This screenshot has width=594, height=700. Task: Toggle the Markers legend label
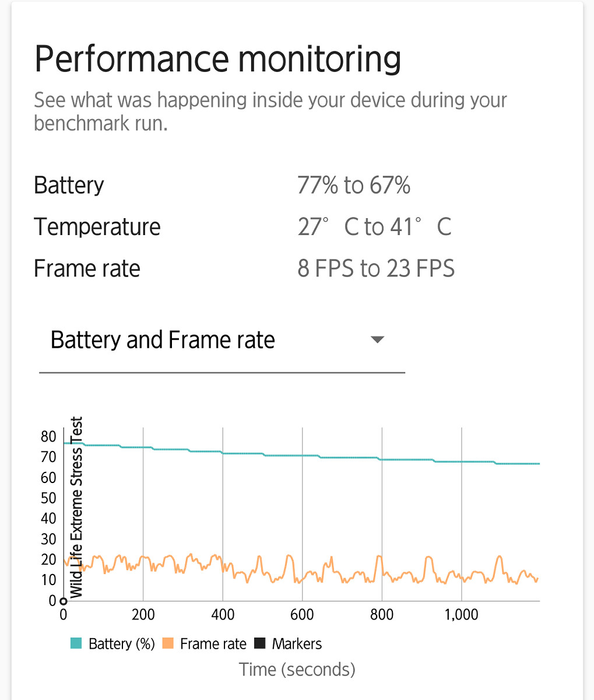pyautogui.click(x=297, y=644)
